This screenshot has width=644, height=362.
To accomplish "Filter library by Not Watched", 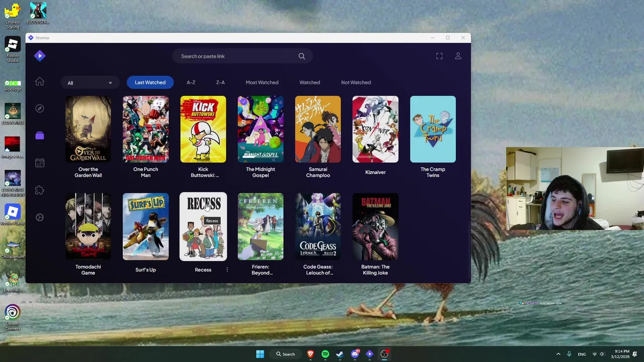I will (356, 82).
